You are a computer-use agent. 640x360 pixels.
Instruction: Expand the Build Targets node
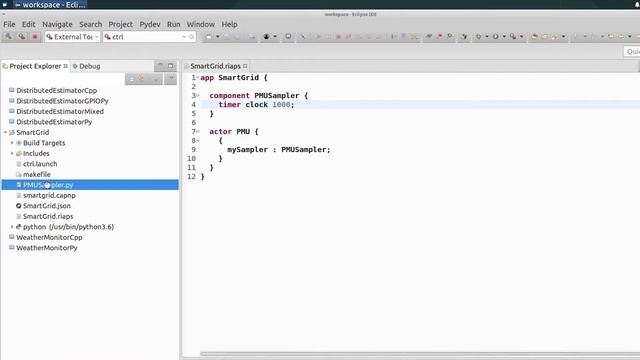(x=12, y=143)
